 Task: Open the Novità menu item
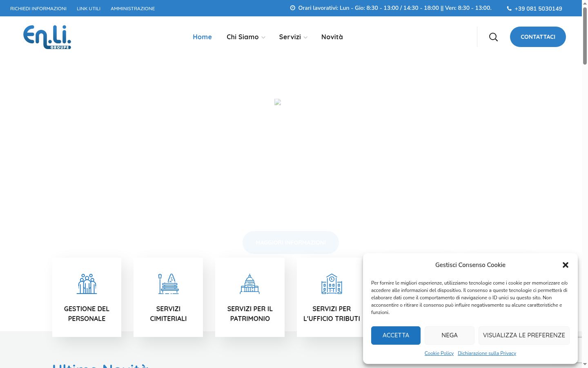click(x=332, y=37)
